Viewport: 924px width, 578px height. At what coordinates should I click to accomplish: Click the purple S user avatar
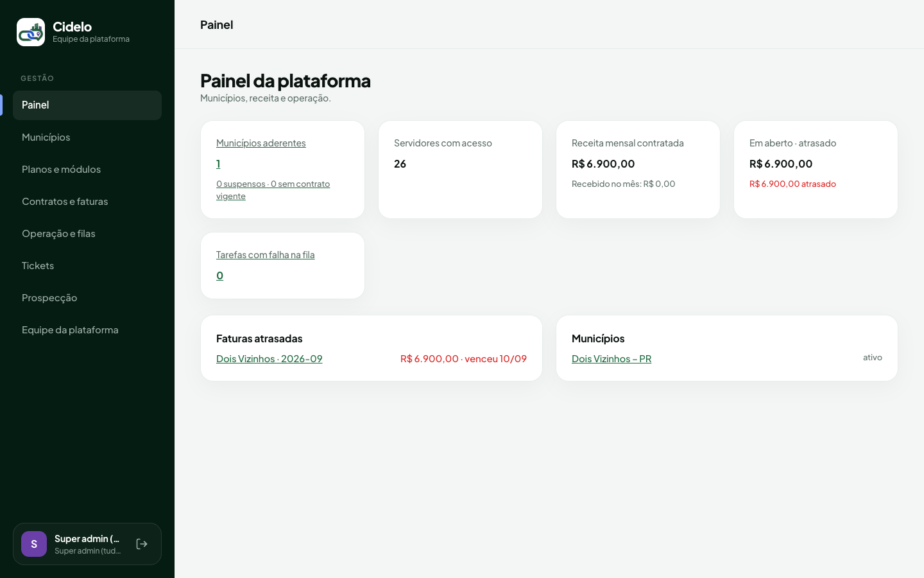(x=34, y=544)
